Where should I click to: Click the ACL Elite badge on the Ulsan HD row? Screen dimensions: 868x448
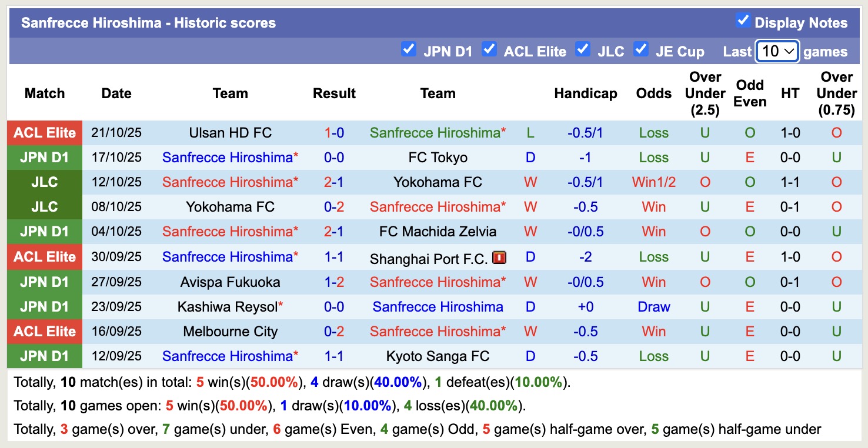click(x=44, y=132)
